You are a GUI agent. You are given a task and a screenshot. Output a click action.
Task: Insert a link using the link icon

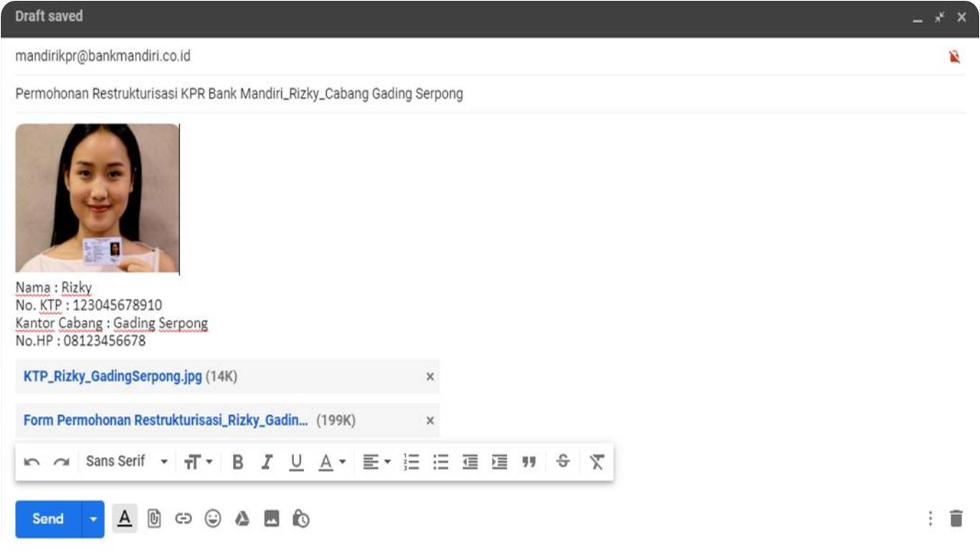click(184, 519)
